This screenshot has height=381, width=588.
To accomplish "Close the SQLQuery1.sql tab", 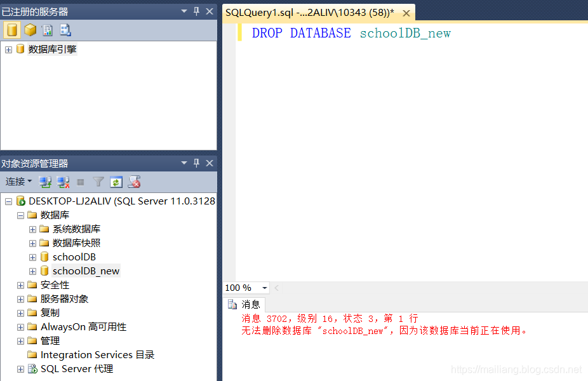I will (x=406, y=13).
